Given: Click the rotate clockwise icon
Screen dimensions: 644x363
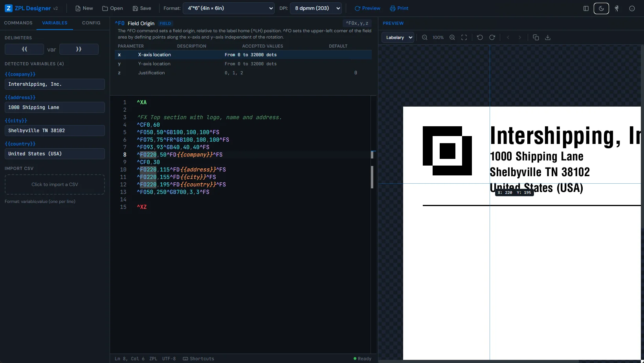Looking at the screenshot, I should 492,37.
